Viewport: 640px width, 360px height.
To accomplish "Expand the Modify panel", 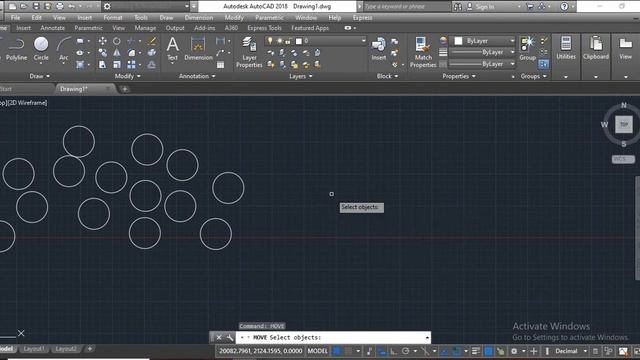I will [127, 76].
